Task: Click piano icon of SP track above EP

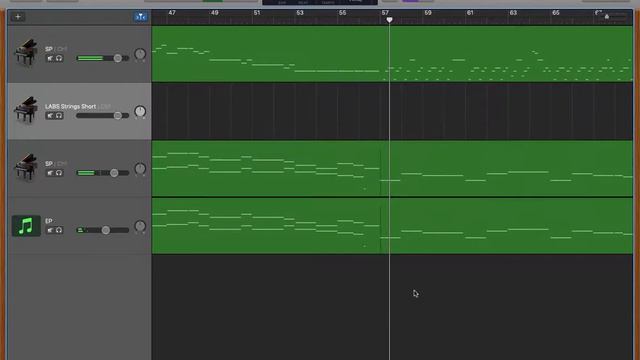Action: pos(26,167)
